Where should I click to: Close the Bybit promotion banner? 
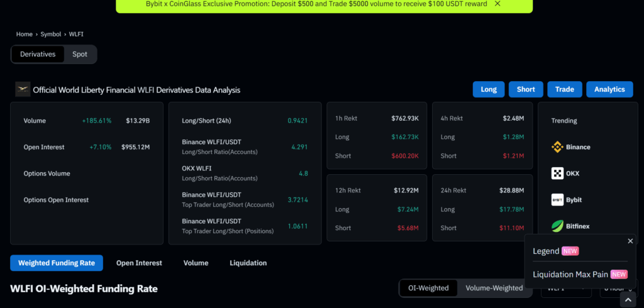click(497, 4)
